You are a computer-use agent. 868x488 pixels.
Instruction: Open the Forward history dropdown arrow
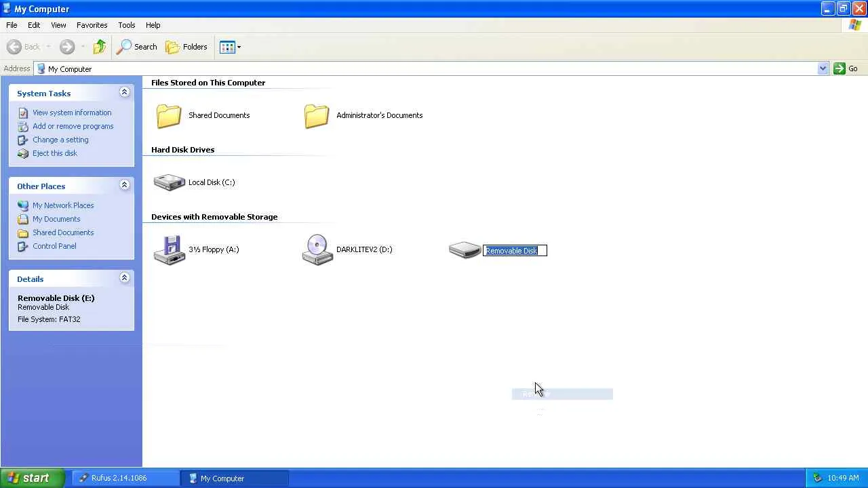(83, 47)
